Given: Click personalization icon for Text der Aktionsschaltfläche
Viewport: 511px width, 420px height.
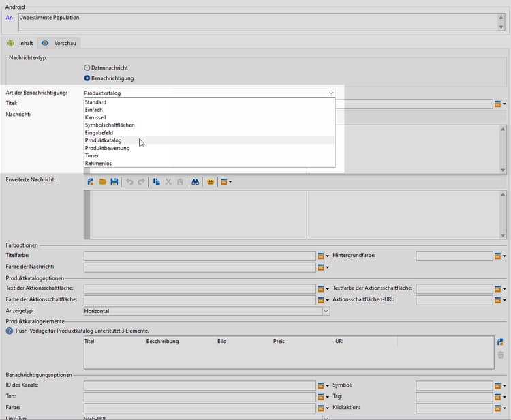Looking at the screenshot, I should coord(323,289).
